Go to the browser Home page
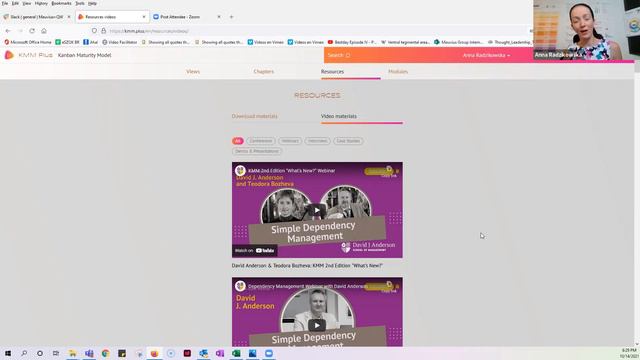Viewport: 640px width, 360px height. pyautogui.click(x=44, y=31)
